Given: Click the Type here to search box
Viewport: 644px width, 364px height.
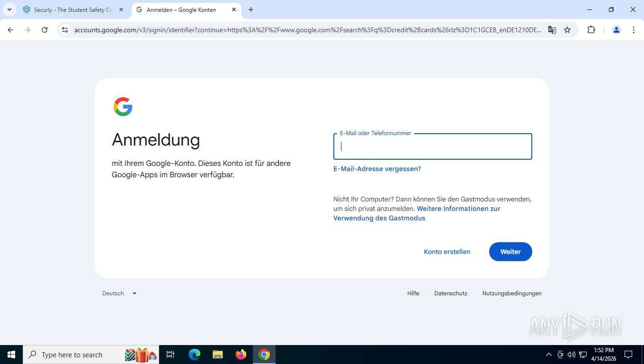Looking at the screenshot, I should [91, 355].
